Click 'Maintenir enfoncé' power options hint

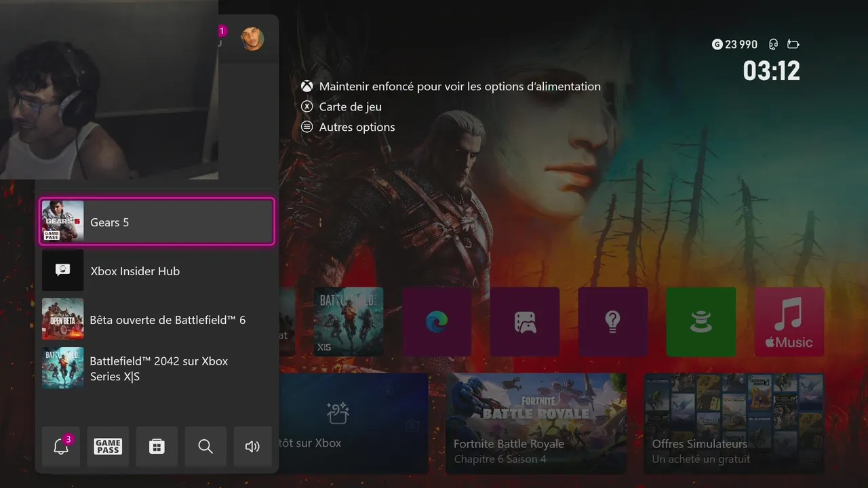click(x=460, y=86)
